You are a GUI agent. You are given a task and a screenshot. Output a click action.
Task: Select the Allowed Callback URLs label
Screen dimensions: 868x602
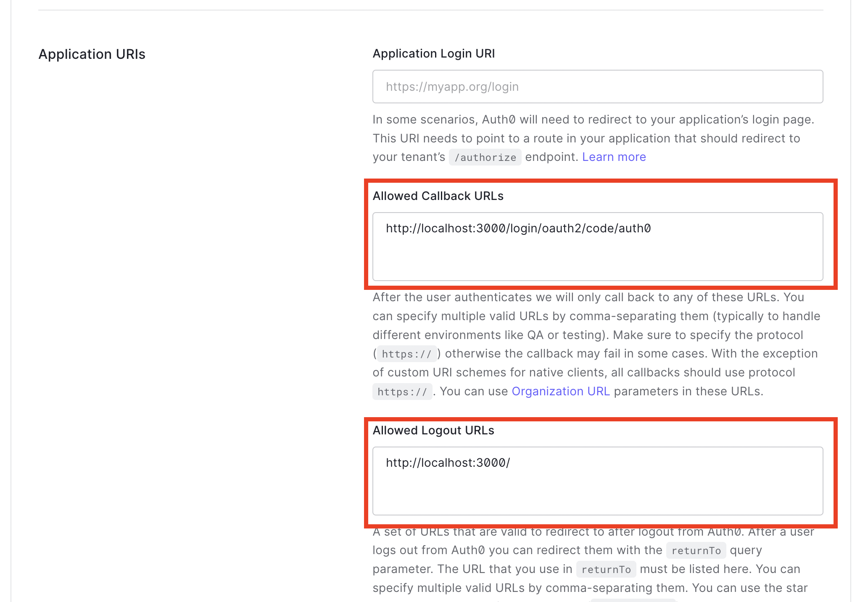[x=438, y=195]
